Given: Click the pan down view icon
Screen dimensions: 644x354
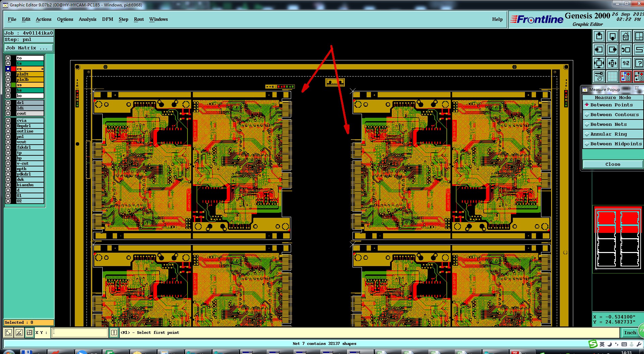Looking at the screenshot, I should click(x=612, y=36).
